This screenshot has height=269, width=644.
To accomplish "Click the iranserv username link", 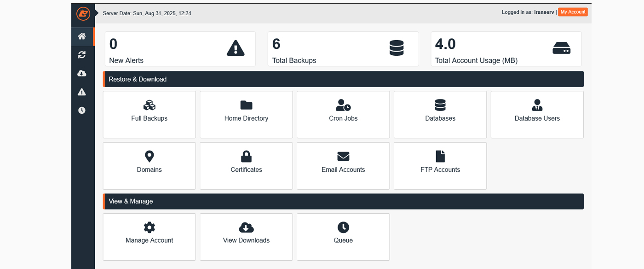I will (544, 12).
